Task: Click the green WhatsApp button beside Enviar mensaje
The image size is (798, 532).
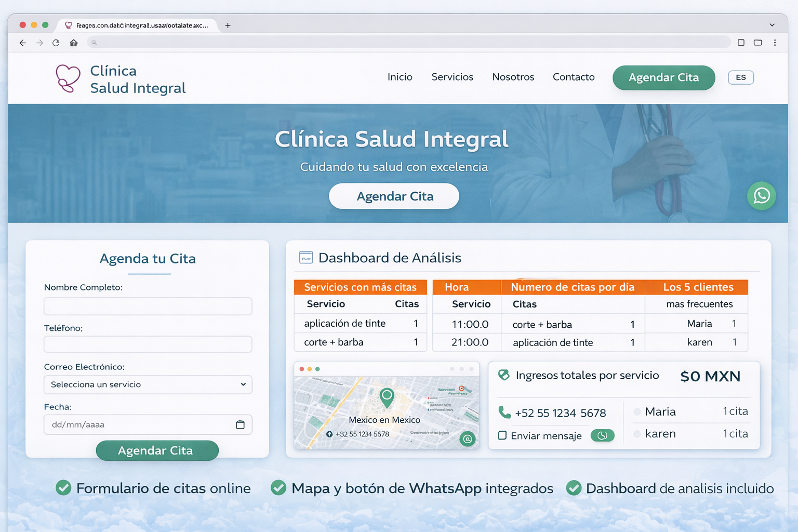Action: tap(602, 435)
